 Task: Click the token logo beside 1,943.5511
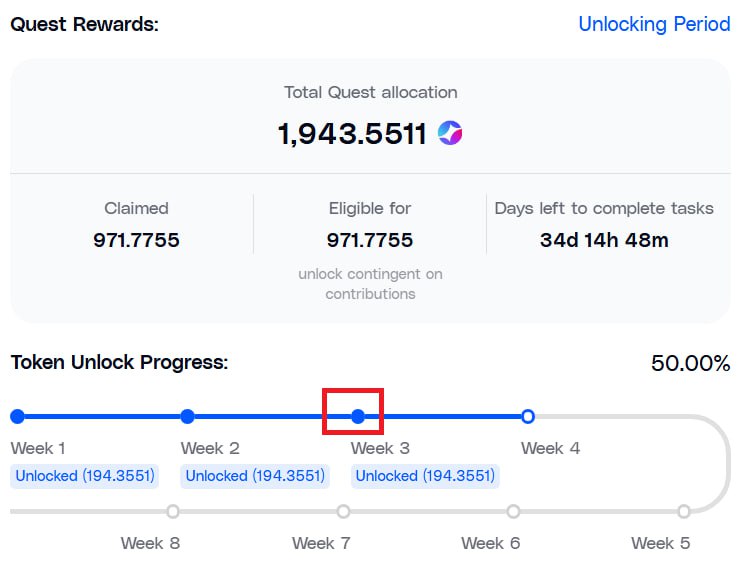pos(450,132)
